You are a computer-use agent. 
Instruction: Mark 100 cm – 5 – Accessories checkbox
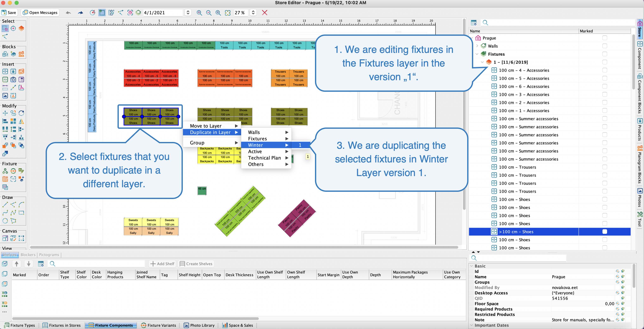(x=605, y=78)
